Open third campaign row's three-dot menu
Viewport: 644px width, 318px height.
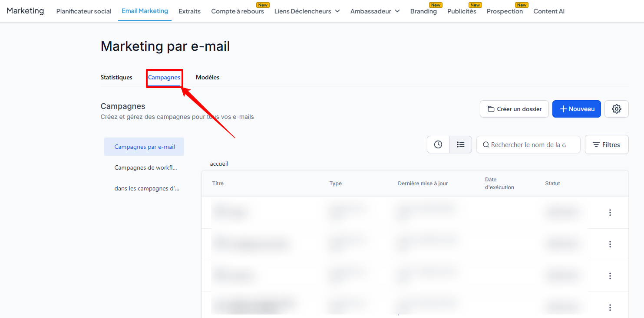610,276
